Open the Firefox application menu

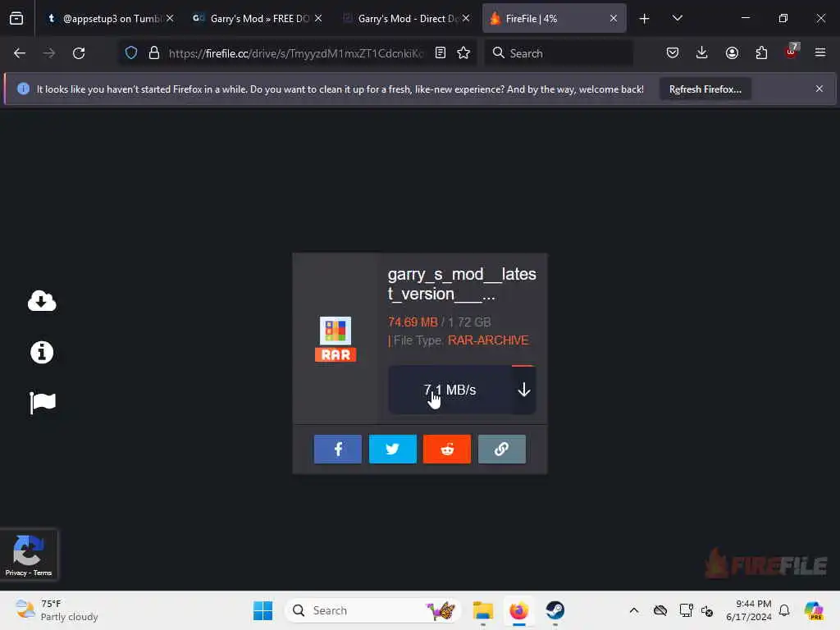(820, 52)
